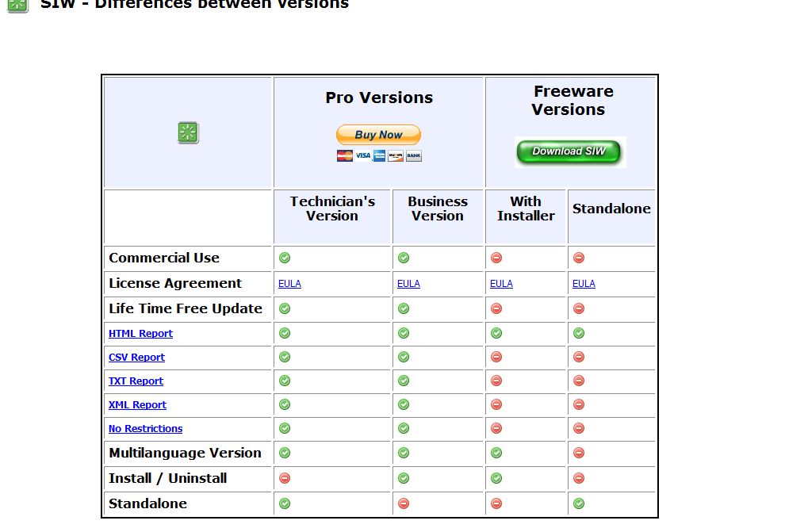
Task: Click TXT Report green check for Technician's Version
Action: 285,381
